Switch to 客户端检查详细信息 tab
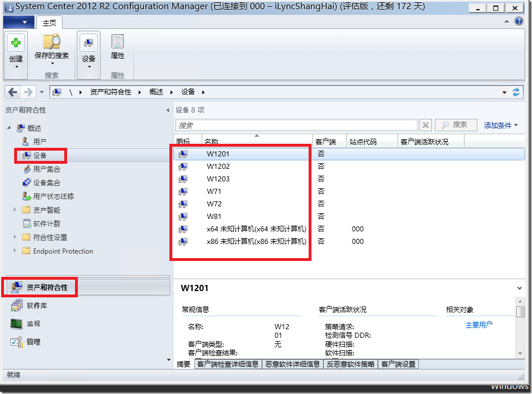The image size is (532, 394). pyautogui.click(x=228, y=364)
